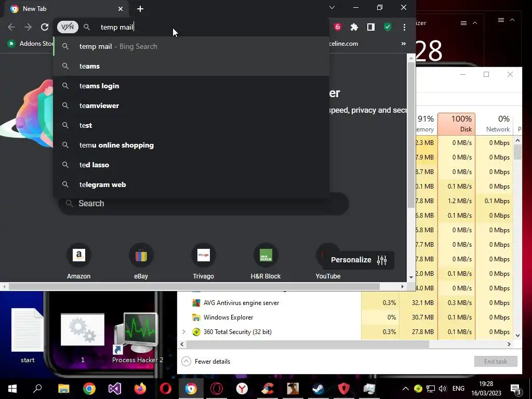Click Task Manager's horizontal scrollbar
Screen dimensions: 532x399
[x=308, y=344]
